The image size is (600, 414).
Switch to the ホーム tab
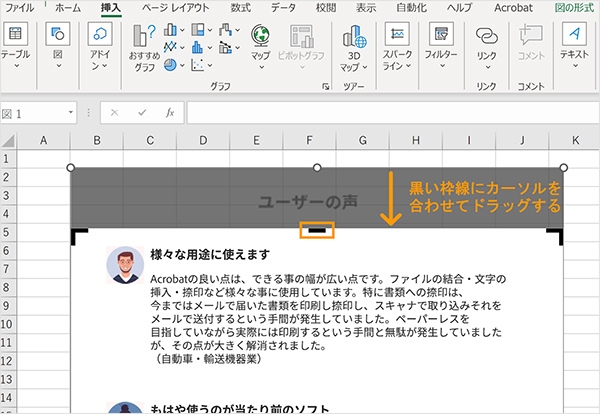(x=68, y=8)
